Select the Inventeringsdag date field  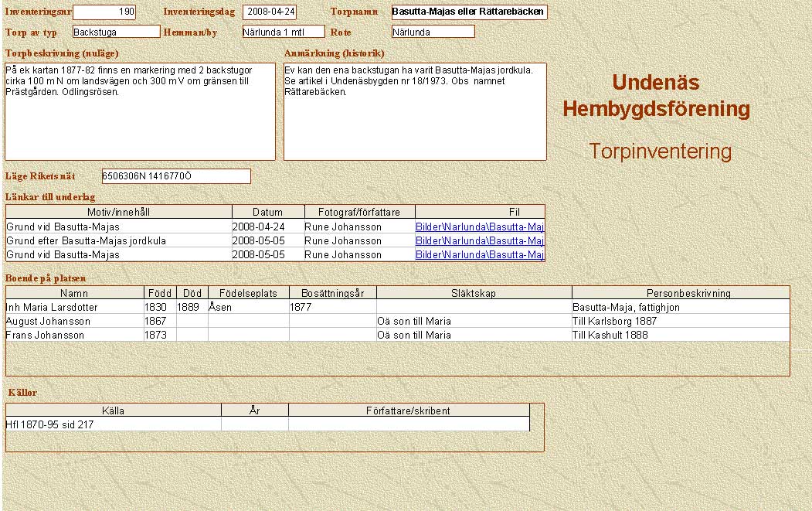(x=269, y=12)
